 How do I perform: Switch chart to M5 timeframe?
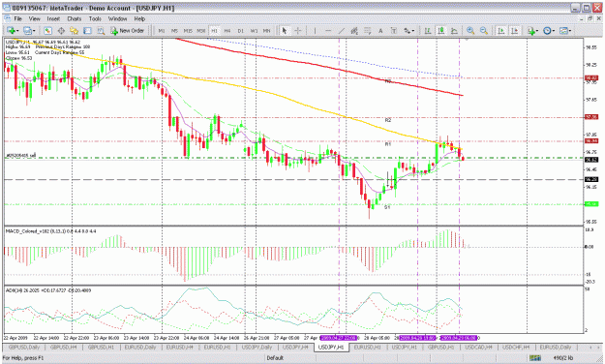click(x=174, y=30)
